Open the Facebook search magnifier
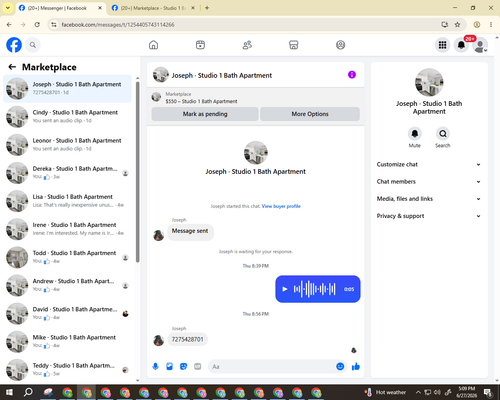Screen dimensions: 500x400 click(33, 45)
